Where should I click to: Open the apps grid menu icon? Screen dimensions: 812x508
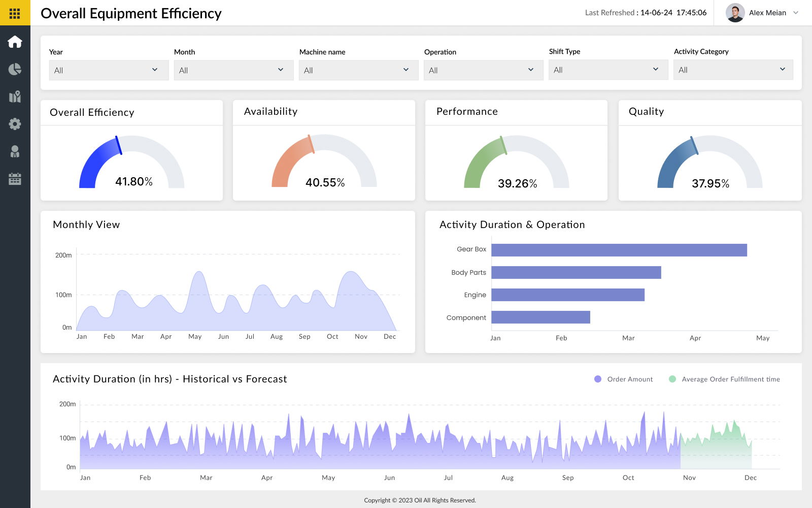[15, 13]
